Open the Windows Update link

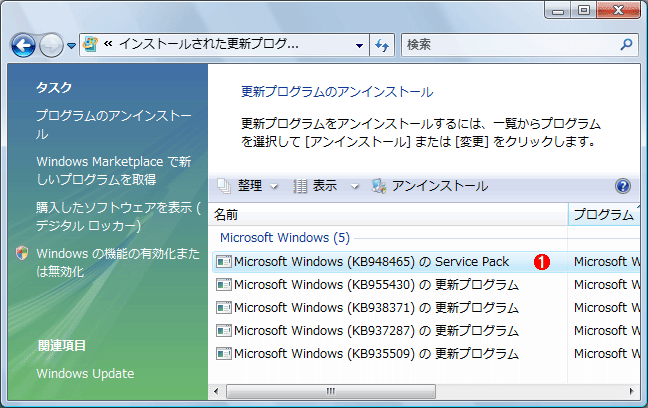point(85,374)
